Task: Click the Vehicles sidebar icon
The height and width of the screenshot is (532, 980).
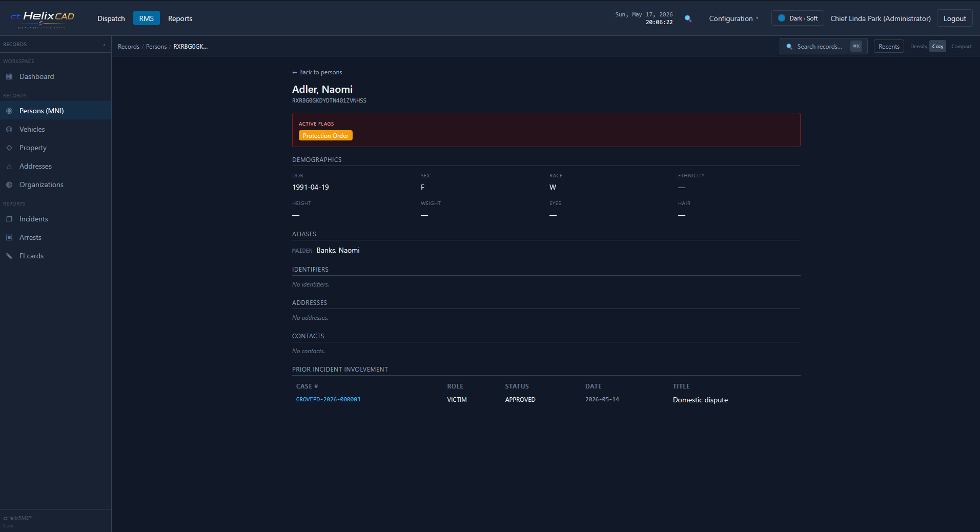Action: [x=9, y=129]
